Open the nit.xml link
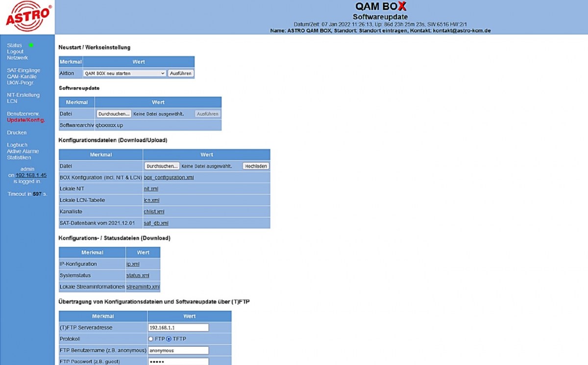 pyautogui.click(x=151, y=188)
